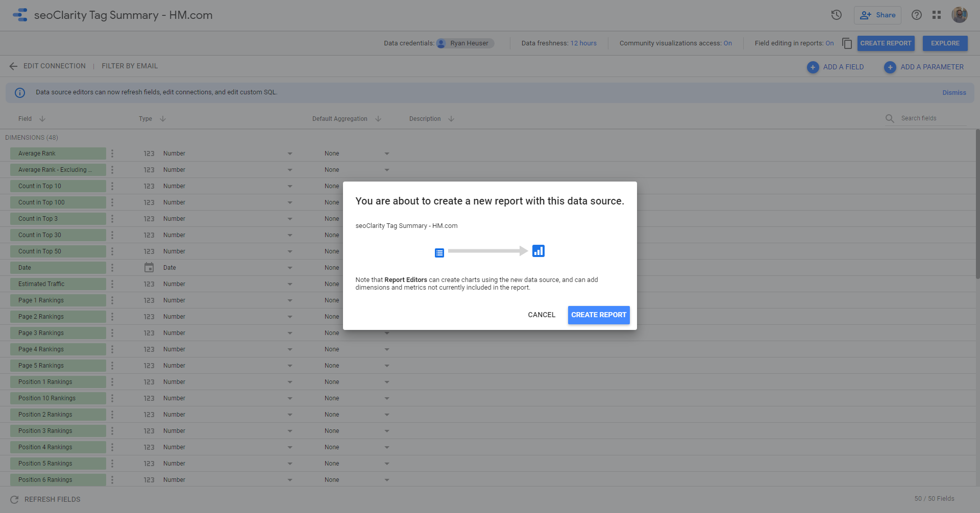Screen dimensions: 980x513
Task: Click the back arrow beside Edit Connection
Action: click(x=13, y=66)
